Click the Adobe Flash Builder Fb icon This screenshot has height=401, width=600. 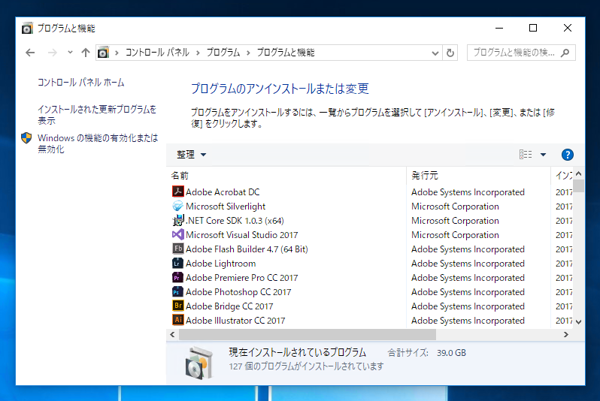coord(178,249)
